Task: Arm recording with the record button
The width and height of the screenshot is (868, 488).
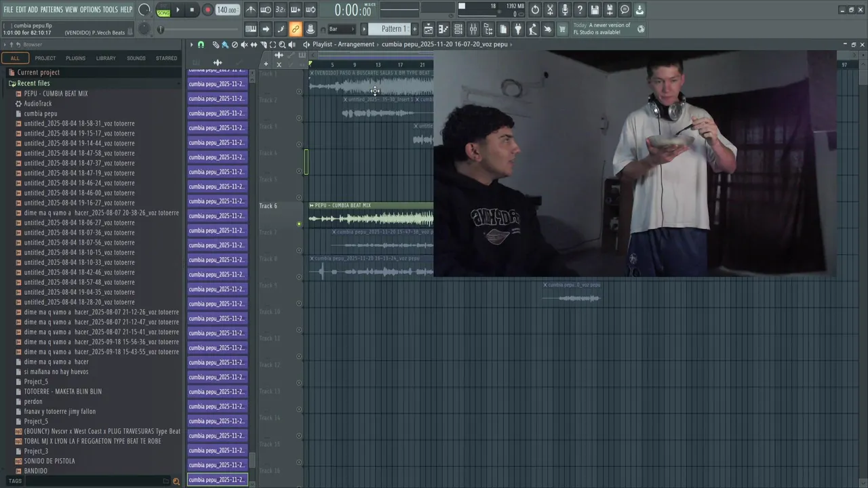Action: [208, 10]
